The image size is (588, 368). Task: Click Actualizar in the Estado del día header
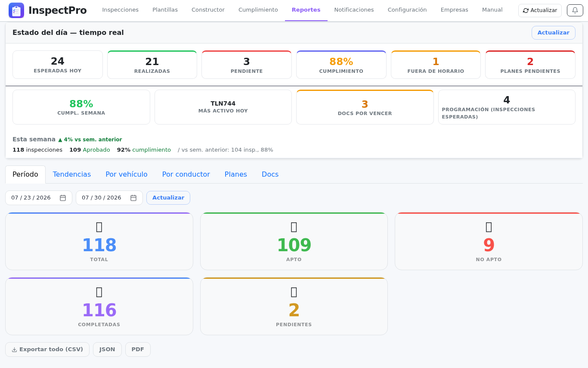[x=554, y=33]
